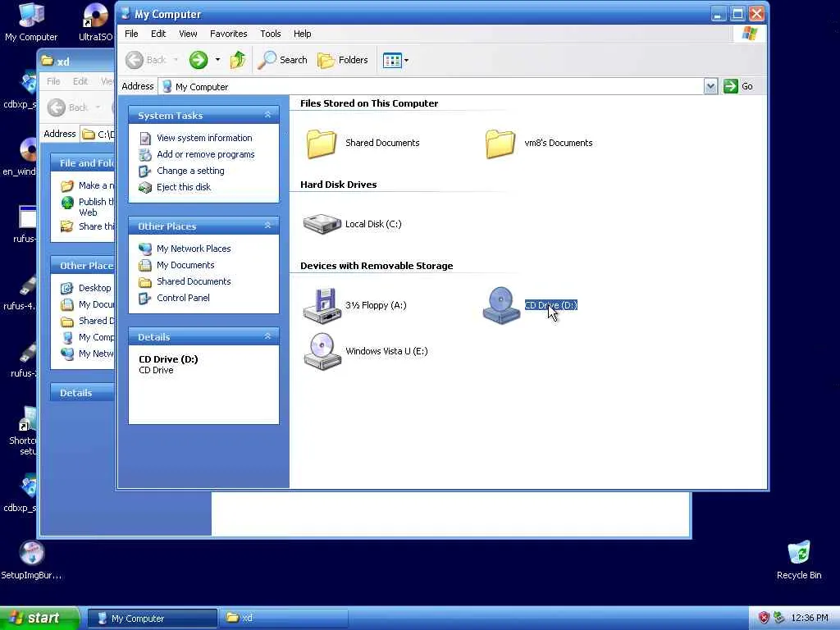
Task: Select the Windows Vista U (E:) disc icon
Action: point(322,351)
